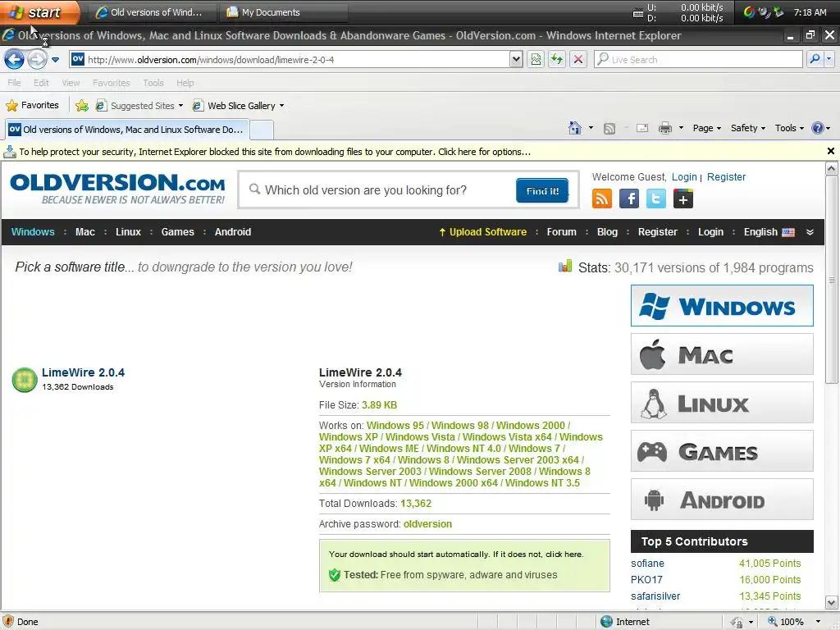The width and height of the screenshot is (840, 630).
Task: Open the Page menu dropdown
Action: [706, 128]
